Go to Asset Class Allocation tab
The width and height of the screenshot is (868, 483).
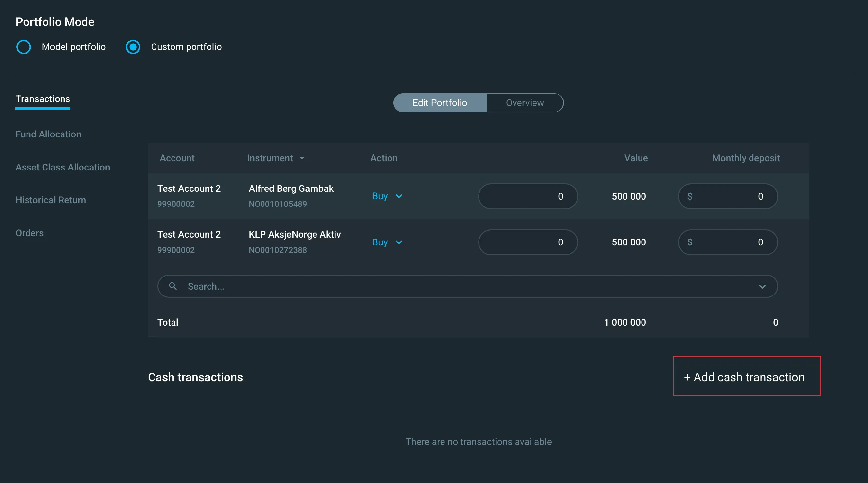click(x=63, y=168)
